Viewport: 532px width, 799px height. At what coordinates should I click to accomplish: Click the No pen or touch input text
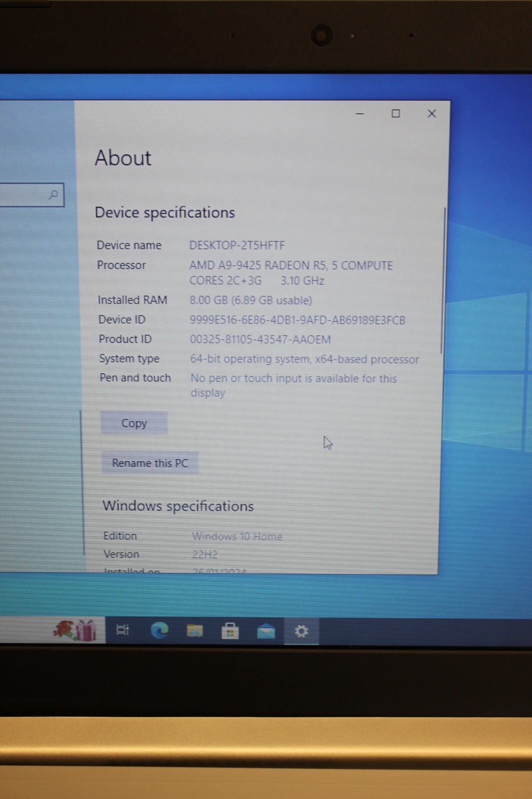[x=293, y=386]
